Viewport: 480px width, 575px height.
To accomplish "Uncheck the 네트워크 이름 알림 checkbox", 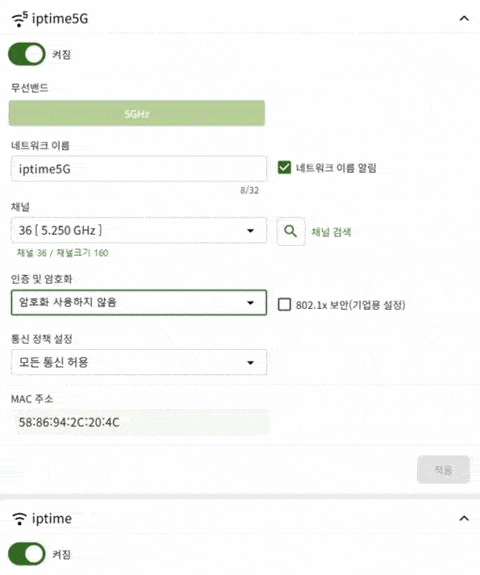I will click(284, 168).
